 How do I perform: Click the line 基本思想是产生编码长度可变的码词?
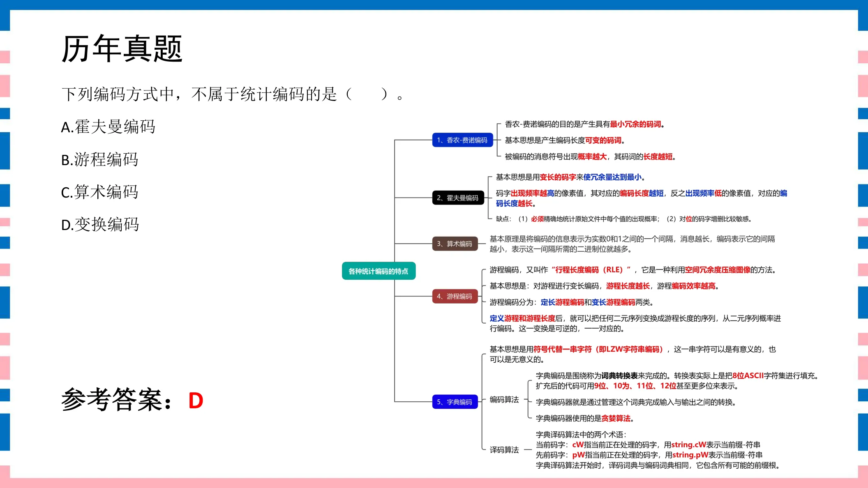click(x=565, y=140)
